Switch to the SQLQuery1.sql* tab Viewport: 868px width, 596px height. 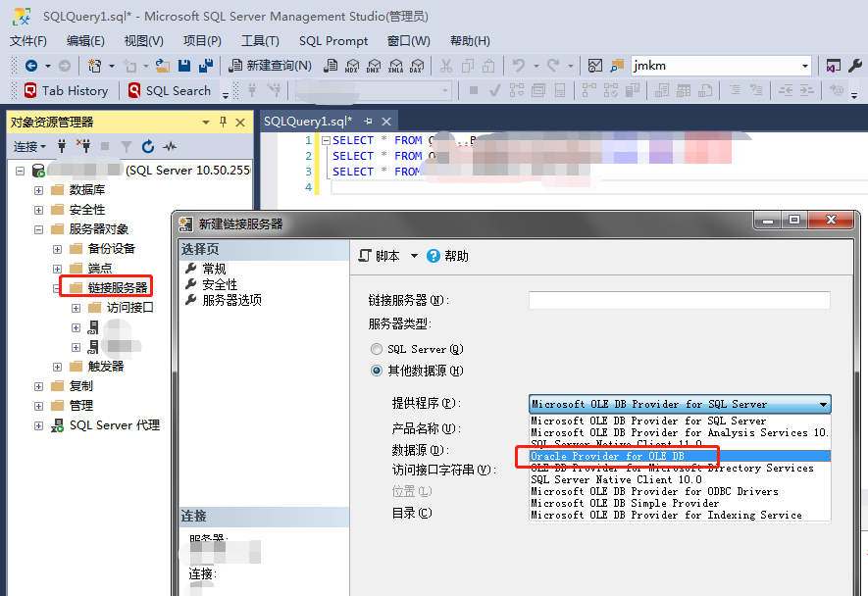click(307, 122)
